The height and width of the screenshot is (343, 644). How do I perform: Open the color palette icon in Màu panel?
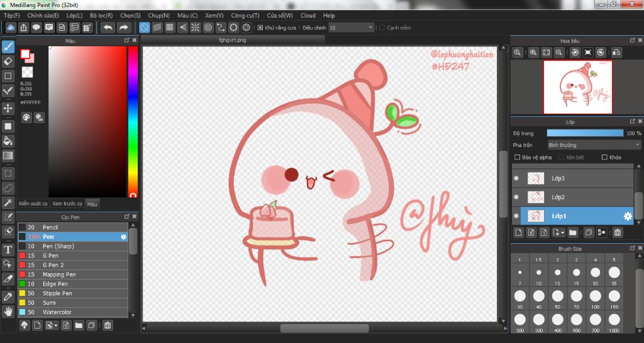pyautogui.click(x=26, y=117)
